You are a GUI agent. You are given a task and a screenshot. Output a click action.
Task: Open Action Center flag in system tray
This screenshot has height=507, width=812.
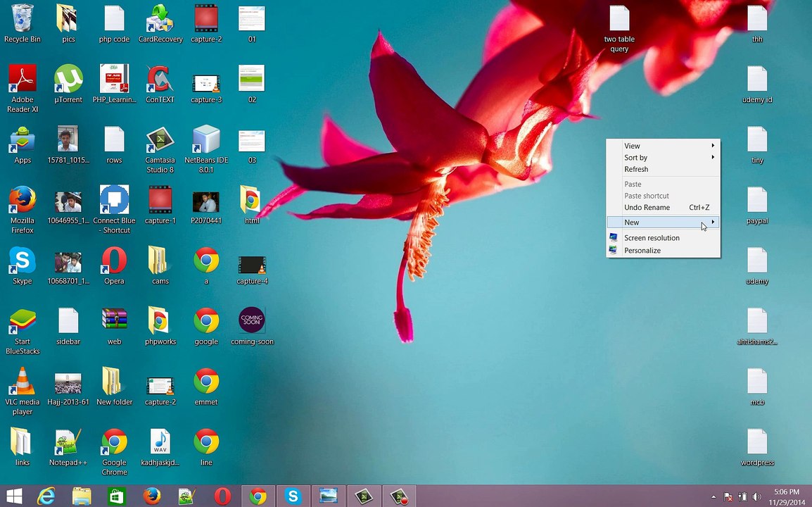coord(728,496)
